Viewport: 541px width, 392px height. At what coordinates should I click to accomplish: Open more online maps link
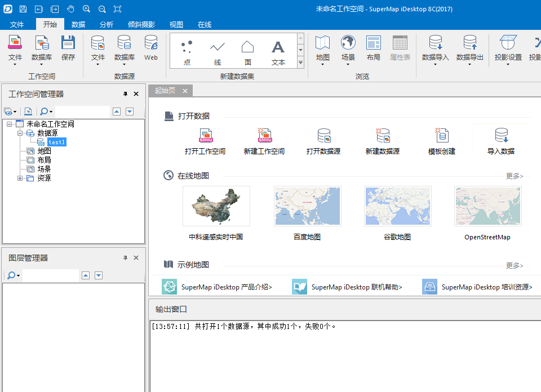tap(515, 176)
